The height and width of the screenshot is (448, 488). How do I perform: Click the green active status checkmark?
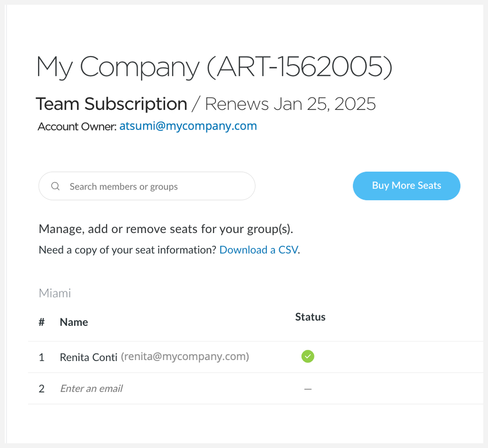coord(307,357)
